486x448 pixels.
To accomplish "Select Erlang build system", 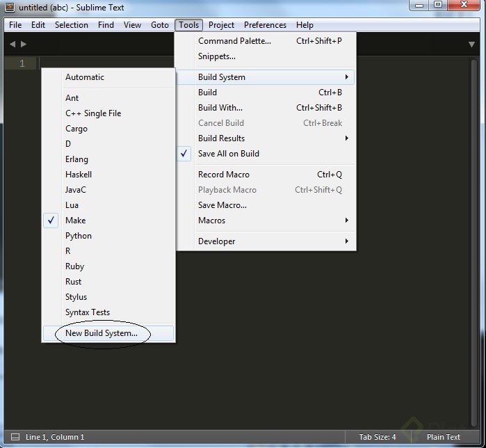I will click(x=108, y=159).
